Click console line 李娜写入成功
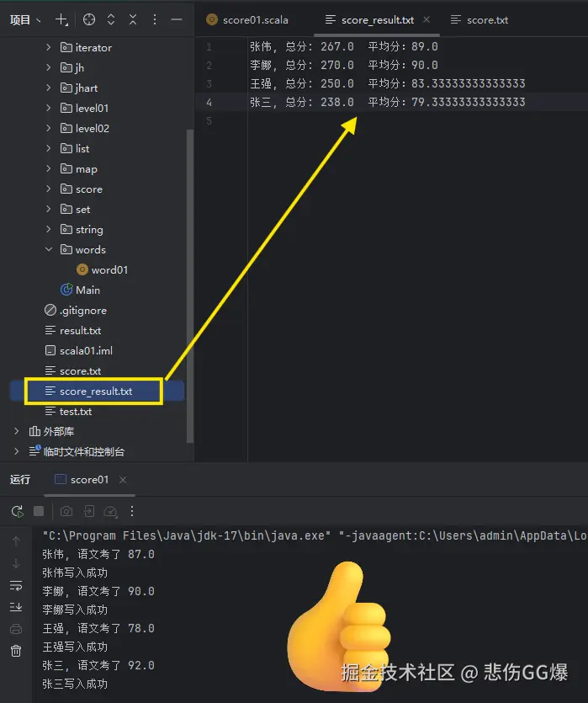 [75, 610]
